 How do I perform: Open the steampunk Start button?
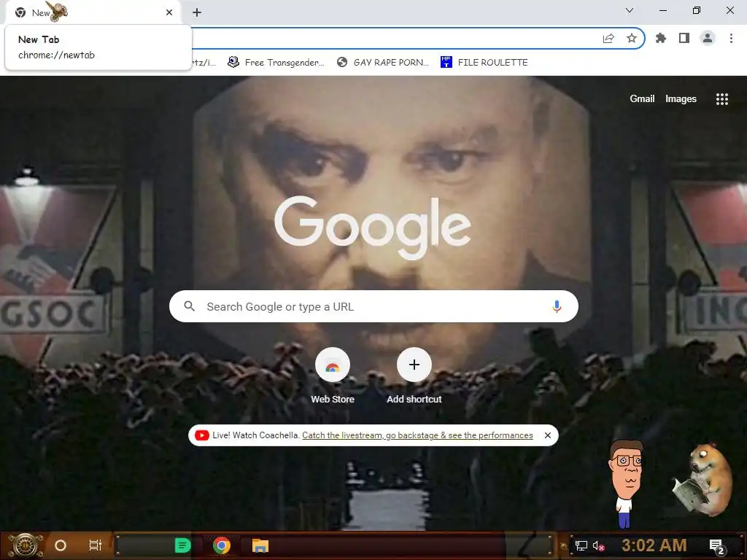click(26, 545)
